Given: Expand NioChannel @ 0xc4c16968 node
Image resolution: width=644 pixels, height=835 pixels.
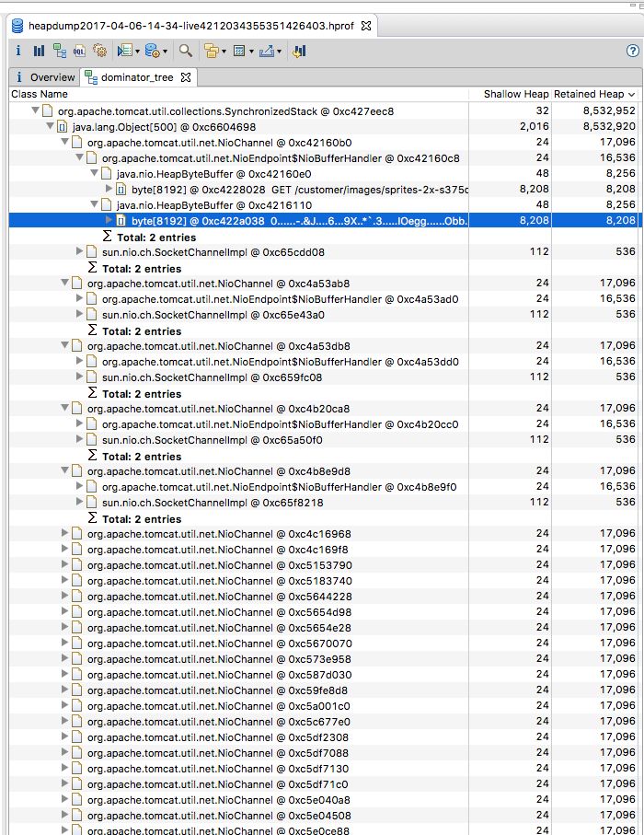Looking at the screenshot, I should pos(65,532).
